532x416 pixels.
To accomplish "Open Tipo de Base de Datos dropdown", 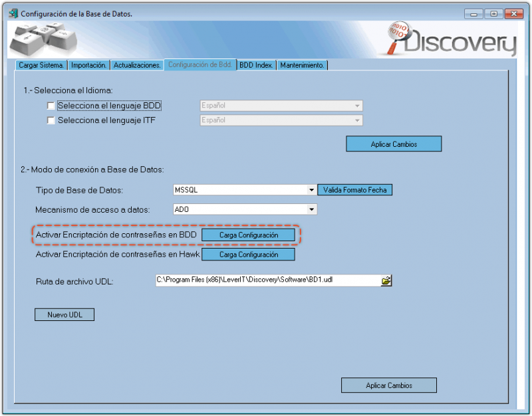I will pos(245,190).
